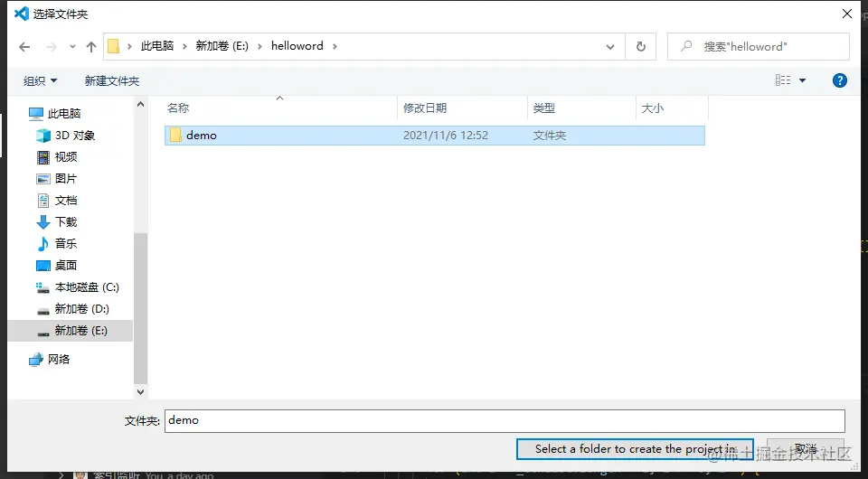Viewport: 868px width, 479px height.
Task: Select 新加卷 (E:) in address breadcrumb
Action: coord(222,46)
